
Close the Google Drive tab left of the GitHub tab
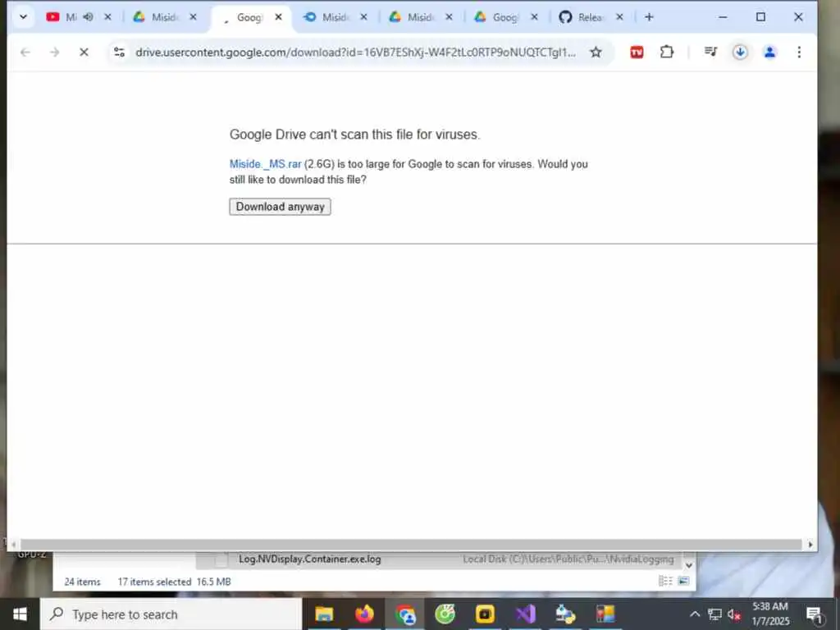(534, 17)
